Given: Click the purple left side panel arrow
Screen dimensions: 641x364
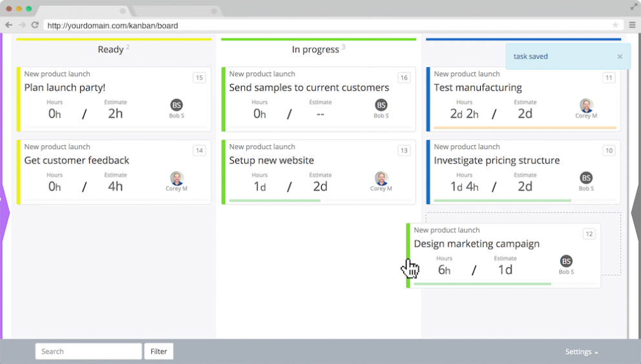Looking at the screenshot, I should click(5, 212).
